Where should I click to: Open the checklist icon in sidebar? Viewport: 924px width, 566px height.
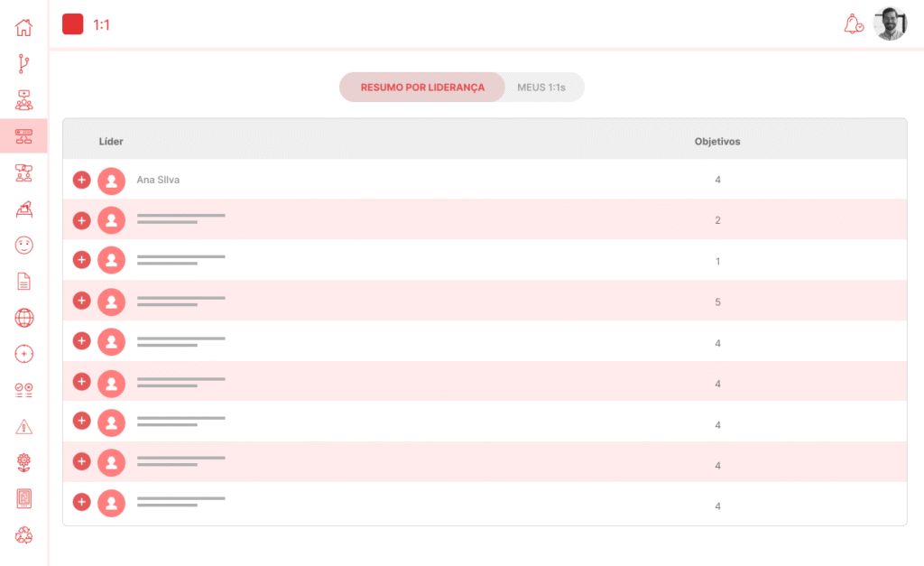(23, 390)
